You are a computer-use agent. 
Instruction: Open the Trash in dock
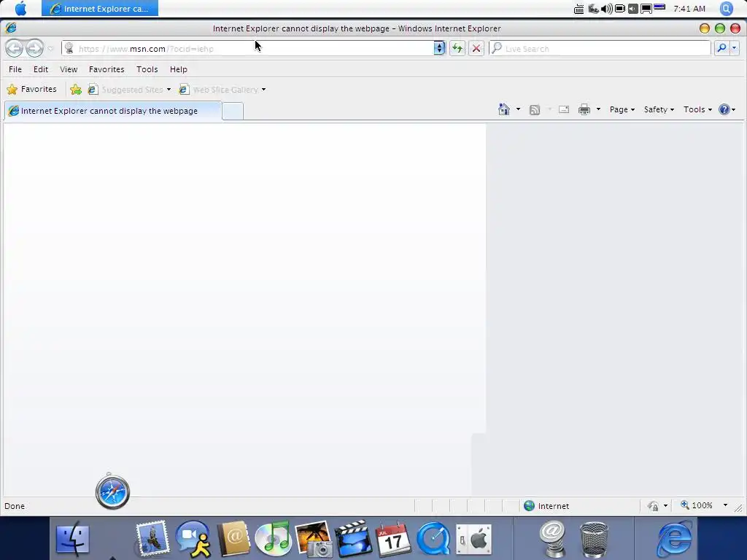click(594, 540)
